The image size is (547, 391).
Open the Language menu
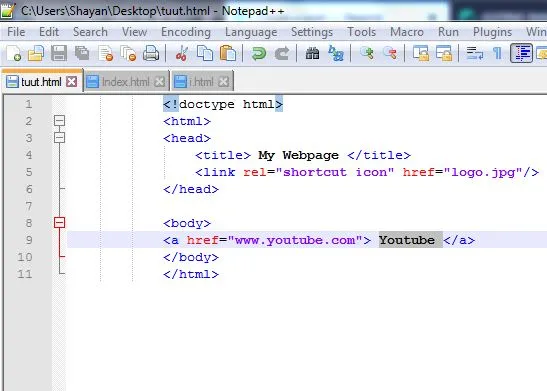pyautogui.click(x=251, y=32)
